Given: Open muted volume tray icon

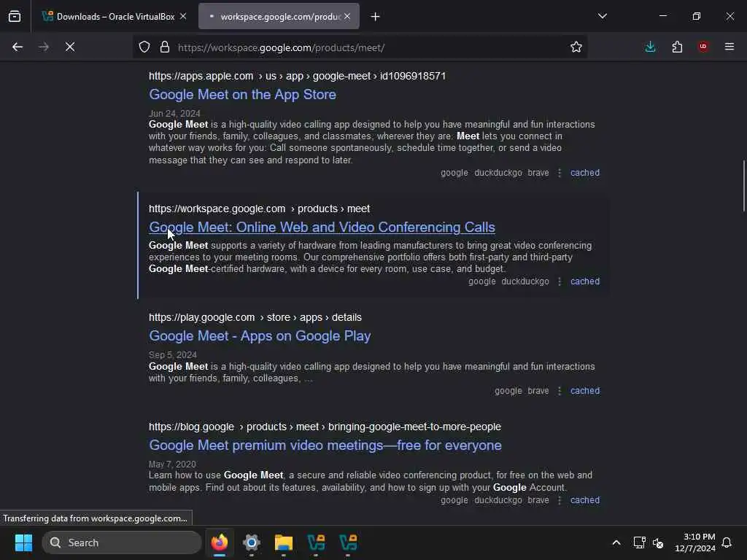Looking at the screenshot, I should click(x=658, y=542).
